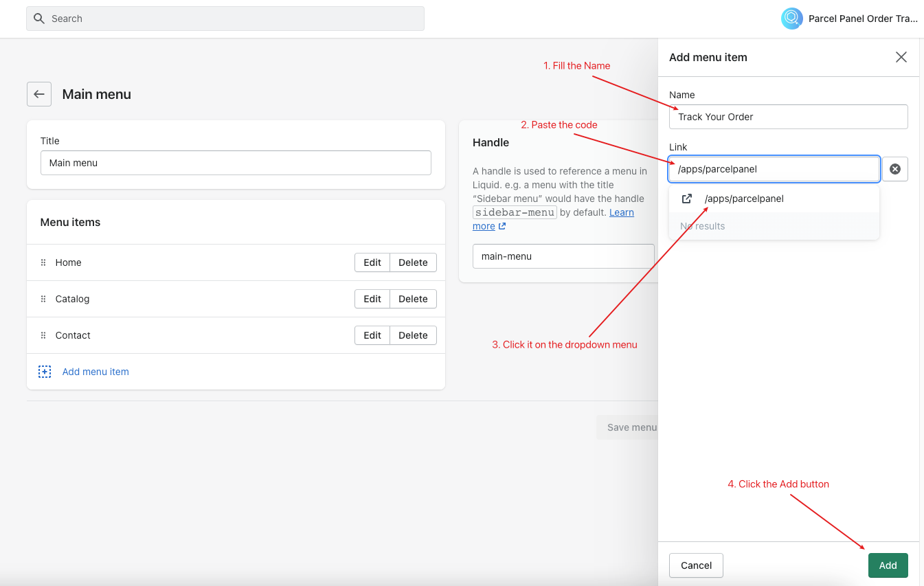Edit the Catalog menu item
924x586 pixels.
click(x=372, y=299)
